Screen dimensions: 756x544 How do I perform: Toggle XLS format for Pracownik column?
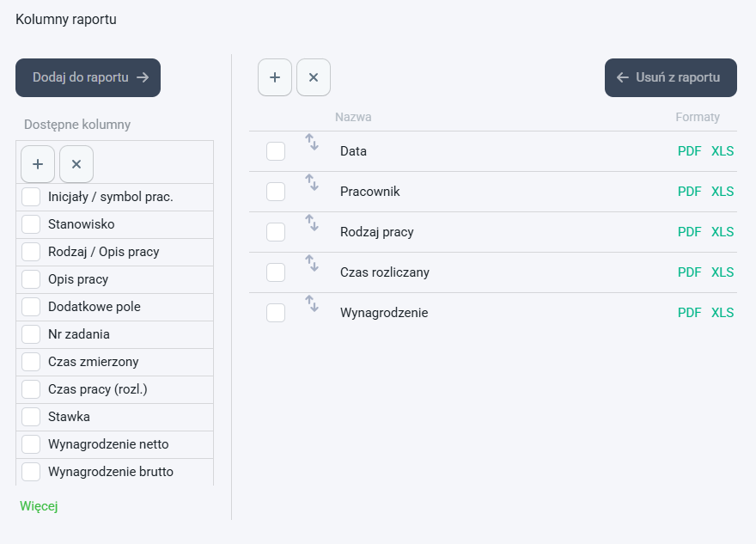(x=722, y=192)
